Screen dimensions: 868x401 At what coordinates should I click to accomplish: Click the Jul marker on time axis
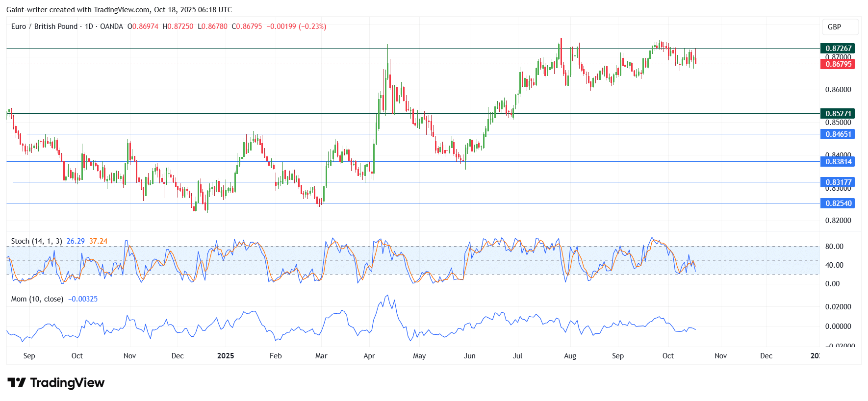[518, 356]
